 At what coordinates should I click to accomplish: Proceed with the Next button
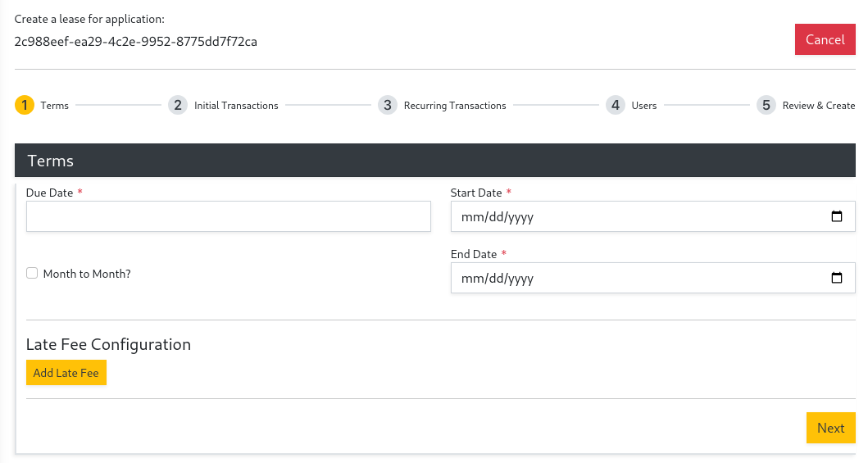(830, 428)
